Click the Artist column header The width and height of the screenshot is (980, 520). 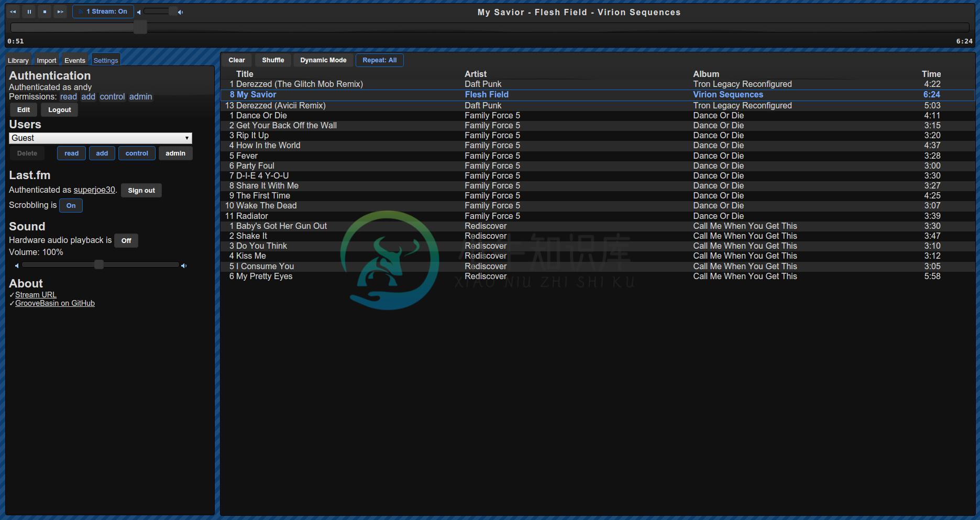coord(476,74)
